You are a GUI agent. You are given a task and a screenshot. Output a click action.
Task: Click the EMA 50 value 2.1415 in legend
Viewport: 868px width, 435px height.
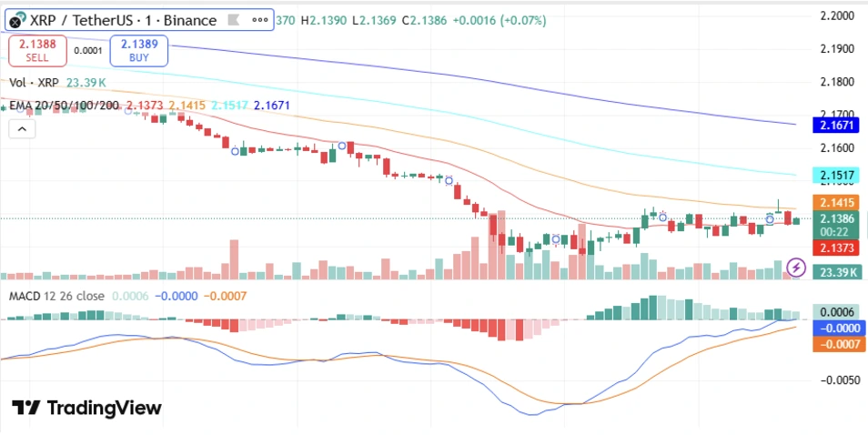(187, 106)
